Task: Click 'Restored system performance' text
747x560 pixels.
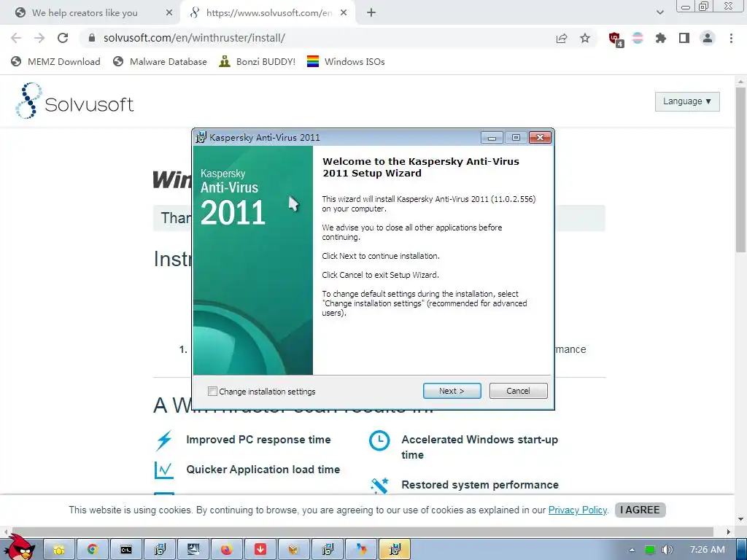Action: [480, 485]
